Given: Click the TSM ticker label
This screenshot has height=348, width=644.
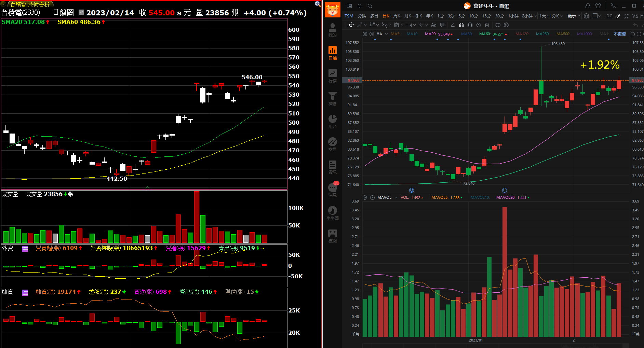Looking at the screenshot, I should click(349, 16).
